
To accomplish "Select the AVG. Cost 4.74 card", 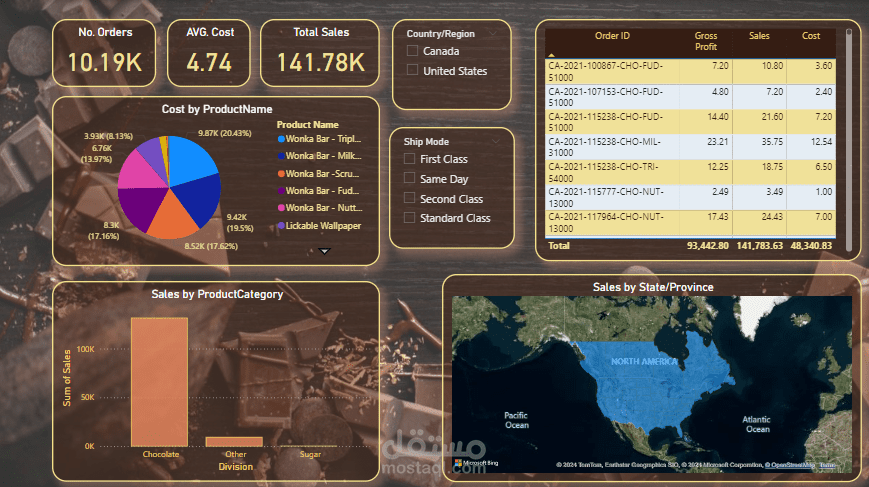I will point(209,53).
